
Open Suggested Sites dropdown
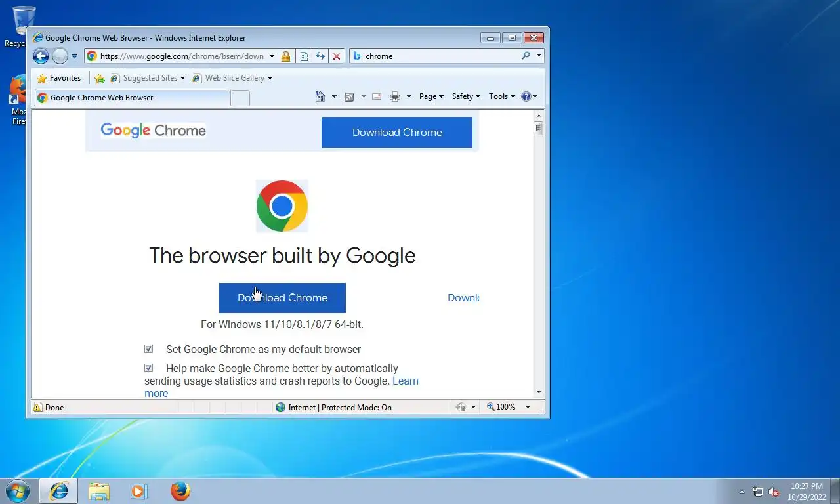click(148, 78)
